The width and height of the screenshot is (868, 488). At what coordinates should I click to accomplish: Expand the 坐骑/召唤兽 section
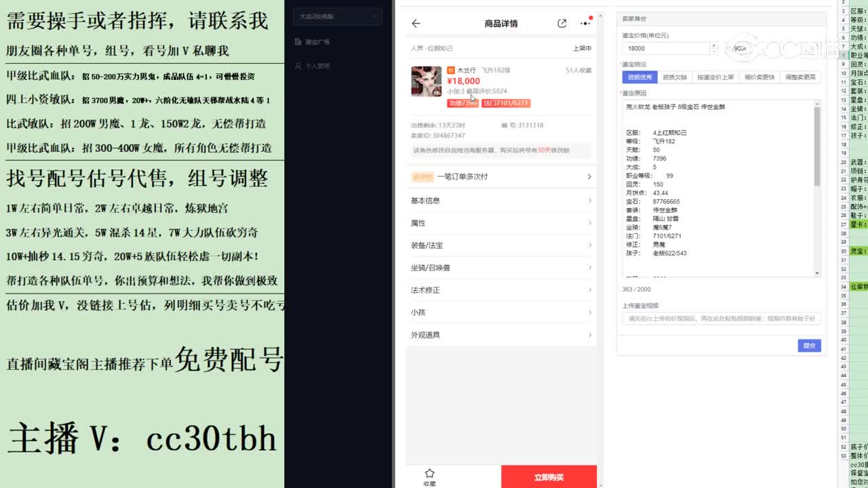click(500, 268)
